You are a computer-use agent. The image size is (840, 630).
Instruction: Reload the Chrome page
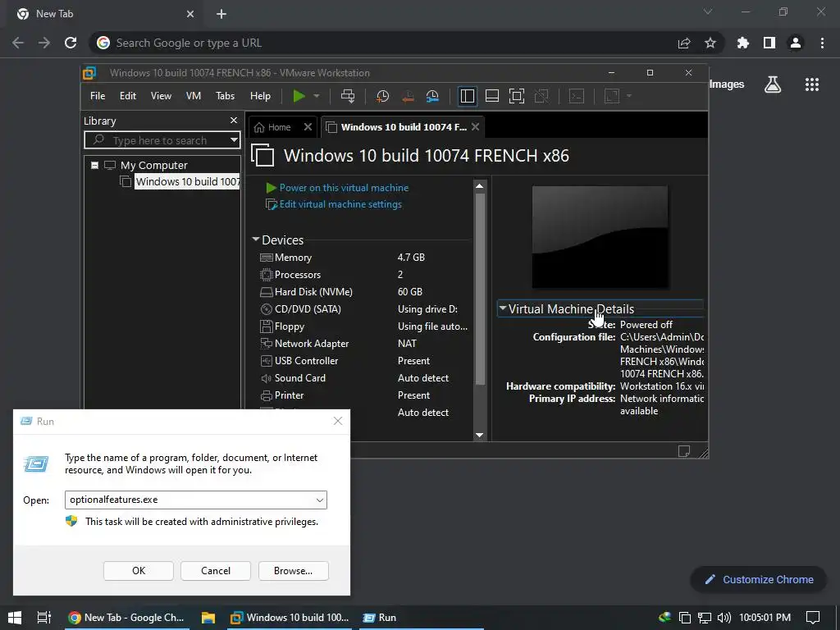(71, 43)
